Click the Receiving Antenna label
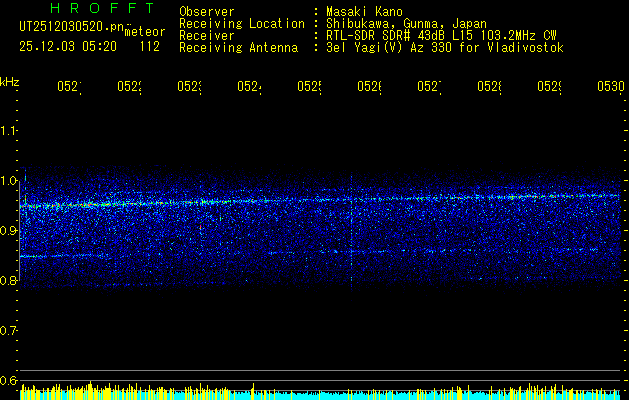This screenshot has height=400, width=629. (238, 48)
